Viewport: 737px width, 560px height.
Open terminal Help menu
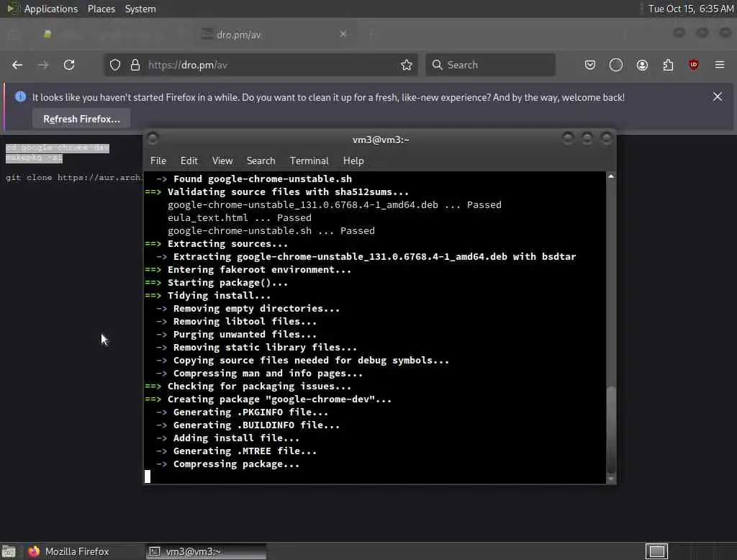pos(353,161)
